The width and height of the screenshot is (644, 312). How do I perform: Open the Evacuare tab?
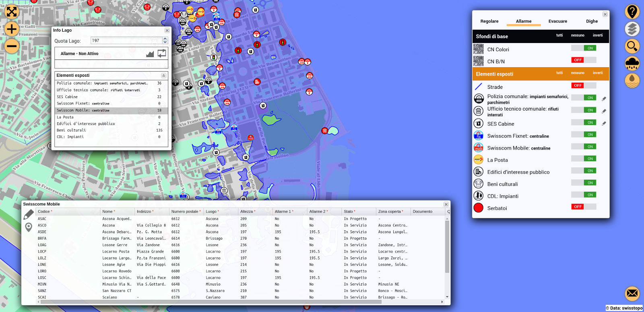coord(558,21)
